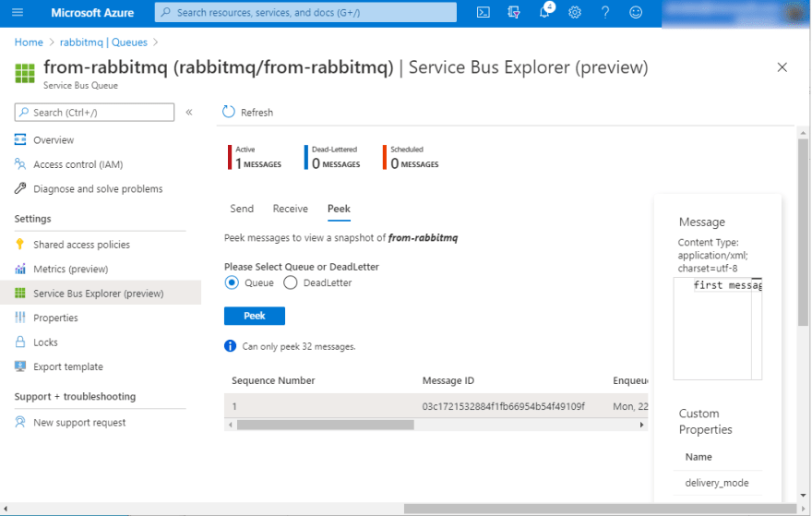Open Directory and subscription filter icon
The height and width of the screenshot is (516, 812).
pos(513,12)
